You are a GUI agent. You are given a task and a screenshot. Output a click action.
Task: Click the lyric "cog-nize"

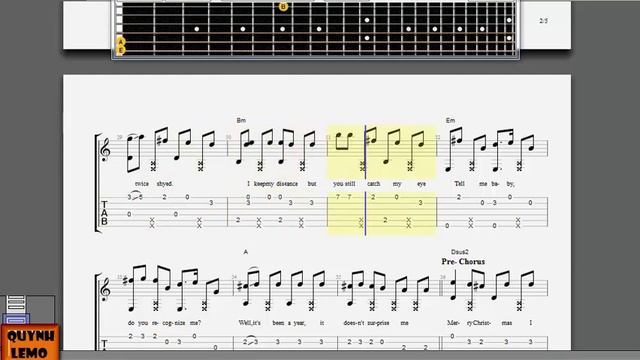point(173,323)
